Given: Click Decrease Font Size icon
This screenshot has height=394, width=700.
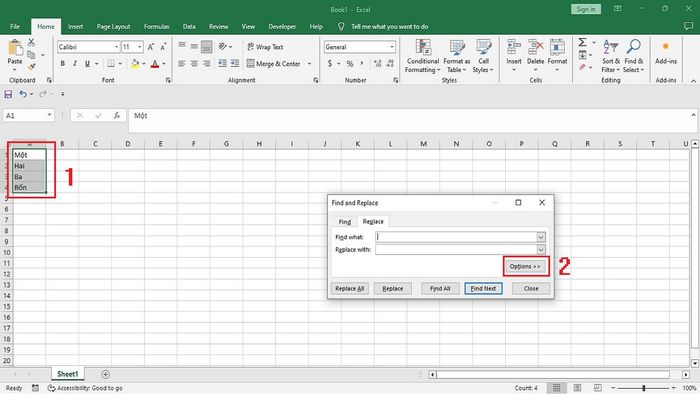Looking at the screenshot, I should pos(163,47).
